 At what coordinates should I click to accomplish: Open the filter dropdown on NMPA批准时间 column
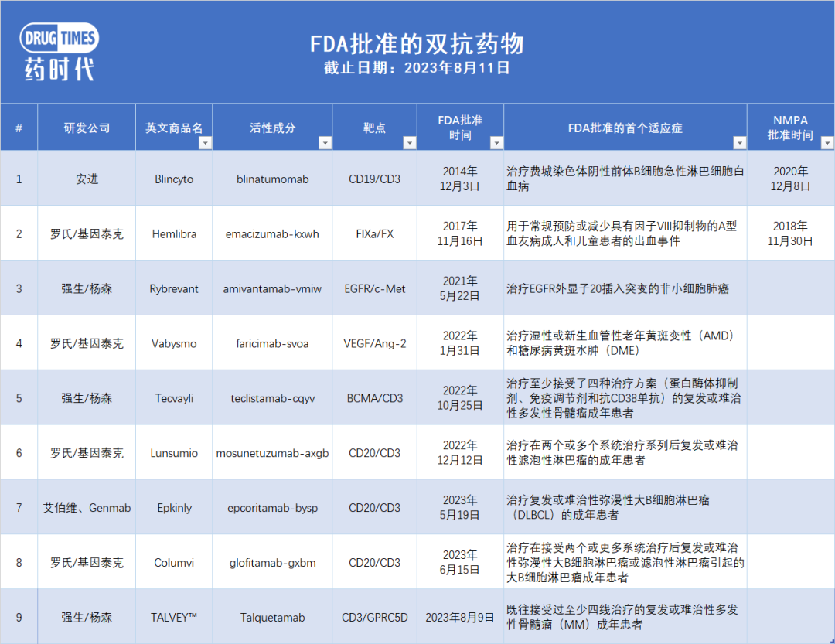coord(827,143)
